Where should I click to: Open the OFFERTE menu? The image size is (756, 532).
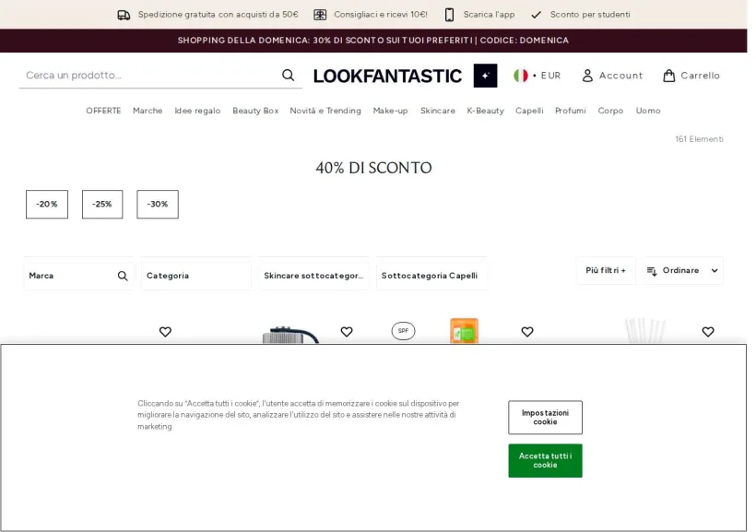coord(103,111)
